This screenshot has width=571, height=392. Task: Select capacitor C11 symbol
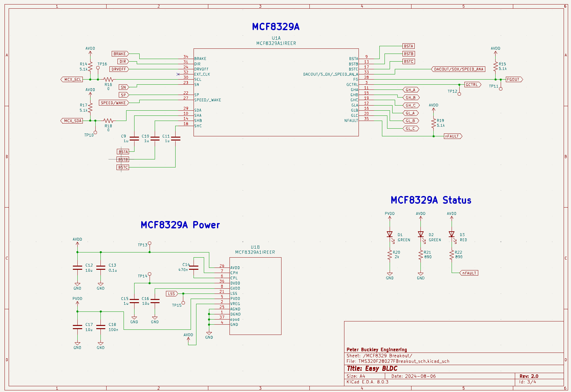[176, 139]
